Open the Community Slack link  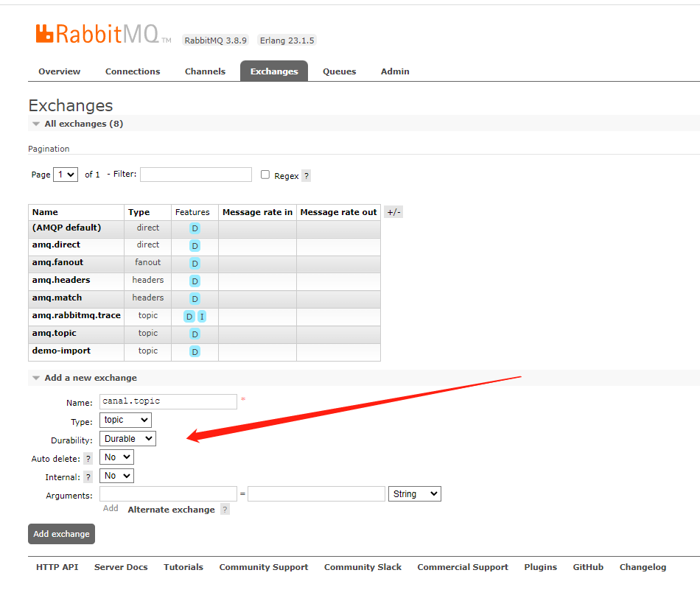click(x=363, y=567)
